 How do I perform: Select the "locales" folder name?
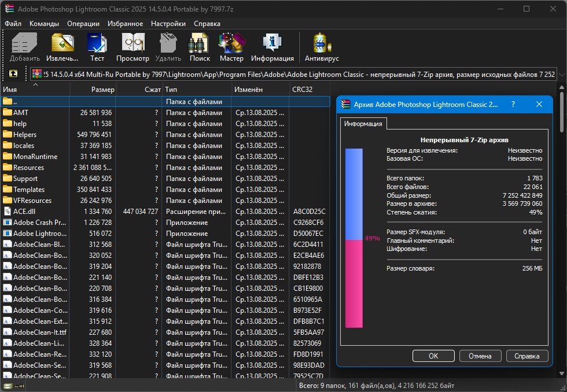24,146
